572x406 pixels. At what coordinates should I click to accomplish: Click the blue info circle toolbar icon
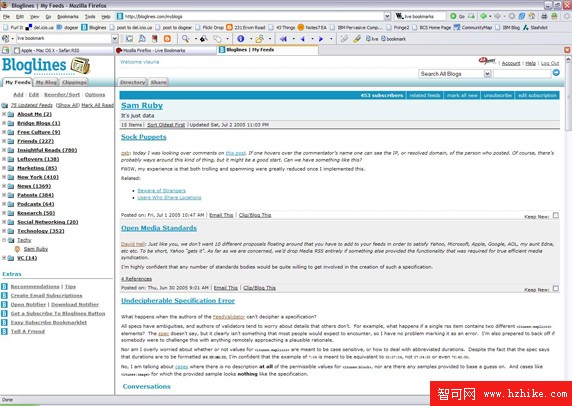pyautogui.click(x=240, y=39)
